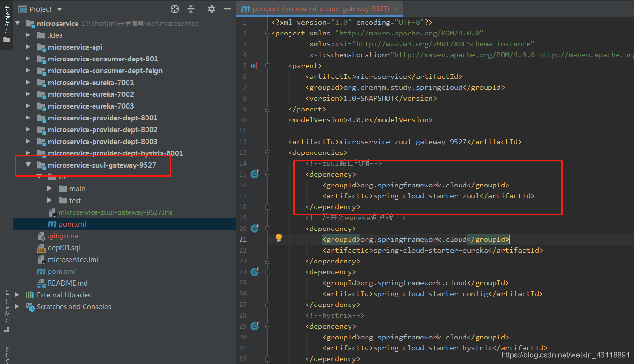Select the microservice.iml file

click(73, 260)
